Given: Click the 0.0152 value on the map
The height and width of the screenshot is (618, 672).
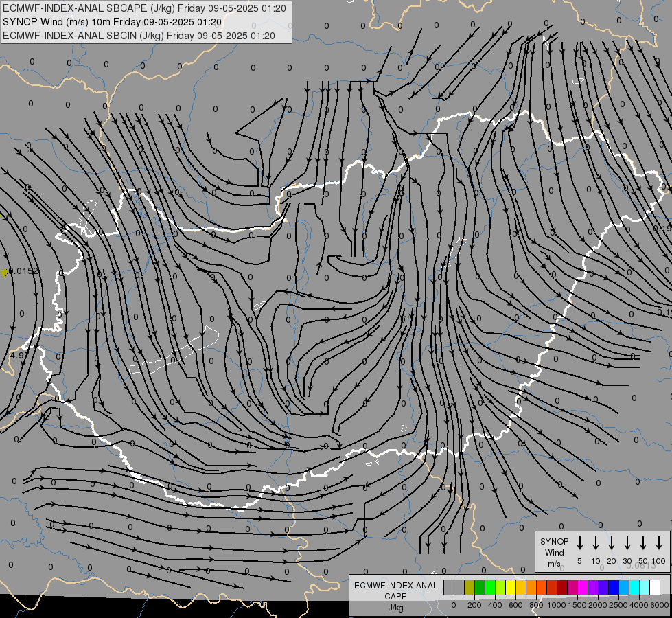Looking at the screenshot, I should (24, 271).
